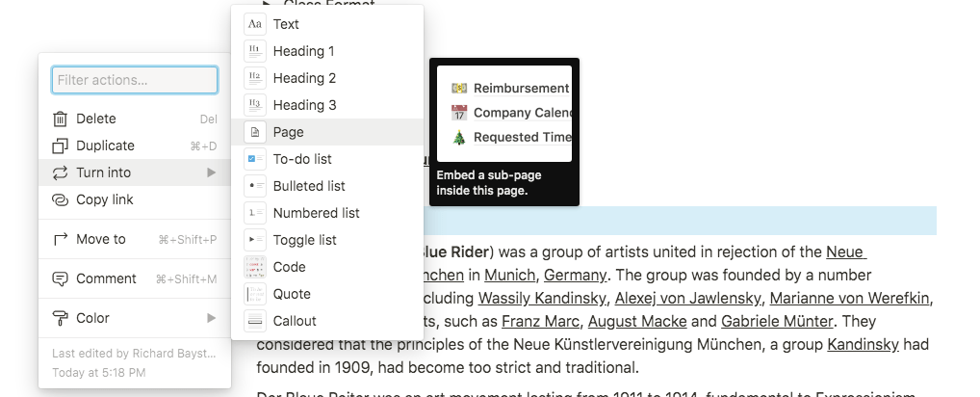The width and height of the screenshot is (980, 397).
Task: Select the Heading 1 block icon
Action: click(x=255, y=51)
